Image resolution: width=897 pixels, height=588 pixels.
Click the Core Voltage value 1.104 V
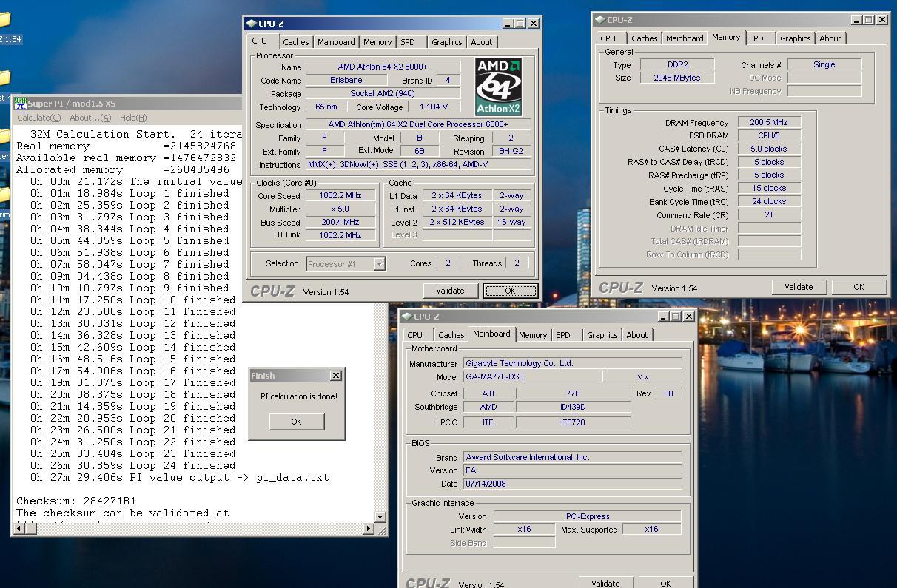pyautogui.click(x=434, y=107)
